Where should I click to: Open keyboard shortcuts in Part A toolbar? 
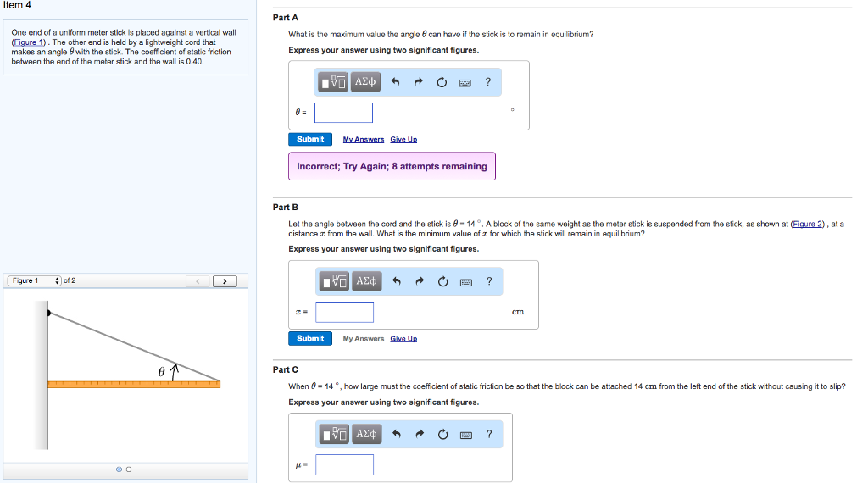(x=465, y=83)
